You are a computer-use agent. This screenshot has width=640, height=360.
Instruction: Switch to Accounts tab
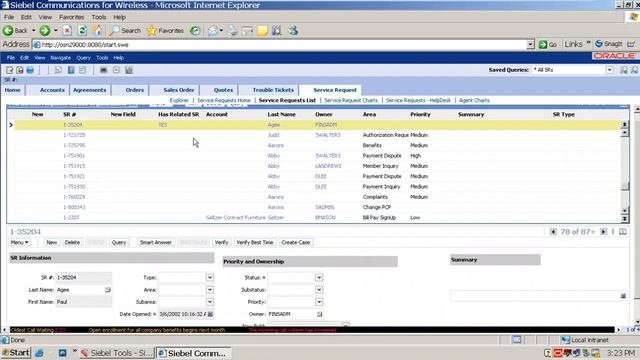pos(52,90)
